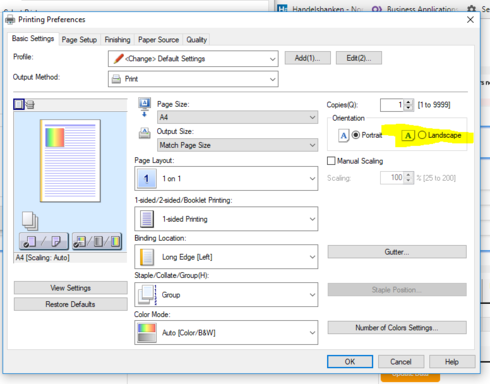Click the Cancel button
This screenshot has height=384, width=490.
401,362
